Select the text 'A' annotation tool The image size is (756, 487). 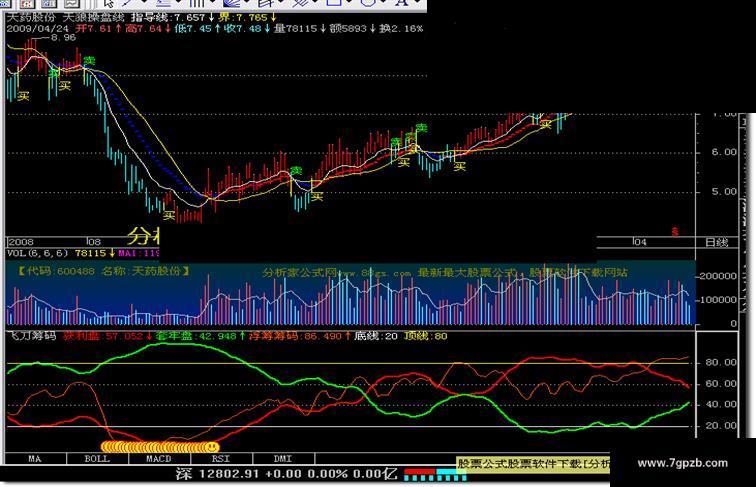[401, 2]
